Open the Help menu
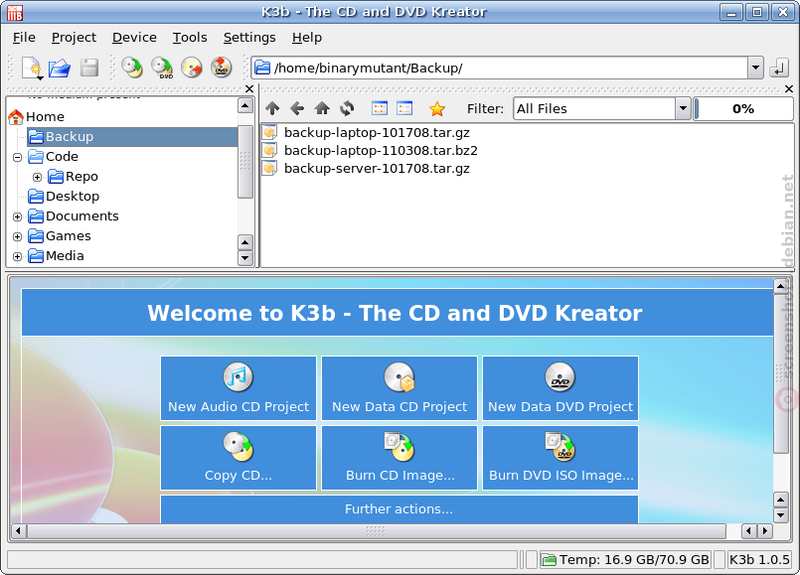 [307, 38]
